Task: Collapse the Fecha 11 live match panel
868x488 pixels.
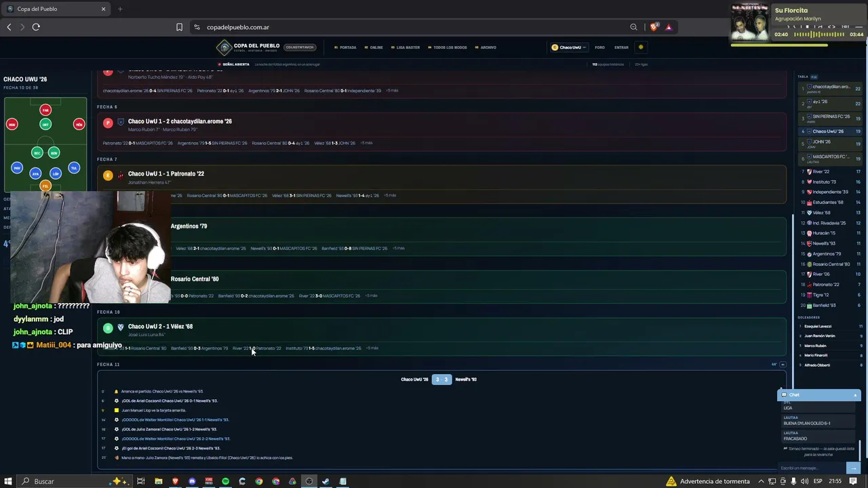Action: pyautogui.click(x=783, y=365)
